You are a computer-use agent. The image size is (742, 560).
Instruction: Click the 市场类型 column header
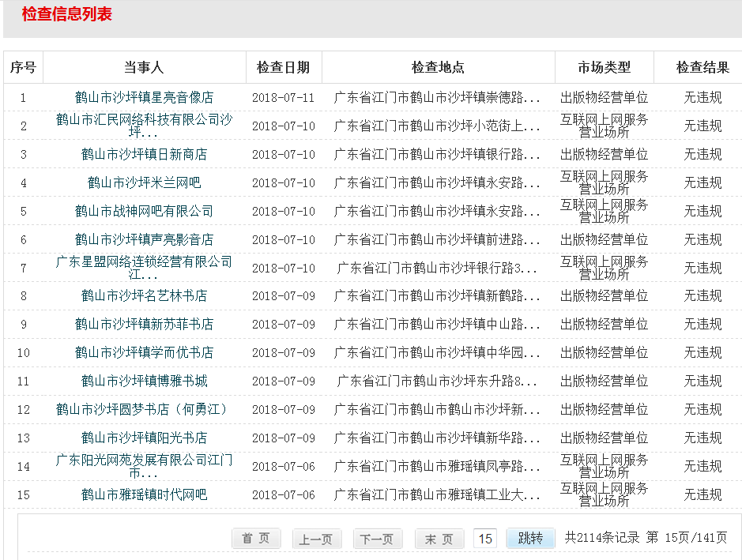[605, 68]
